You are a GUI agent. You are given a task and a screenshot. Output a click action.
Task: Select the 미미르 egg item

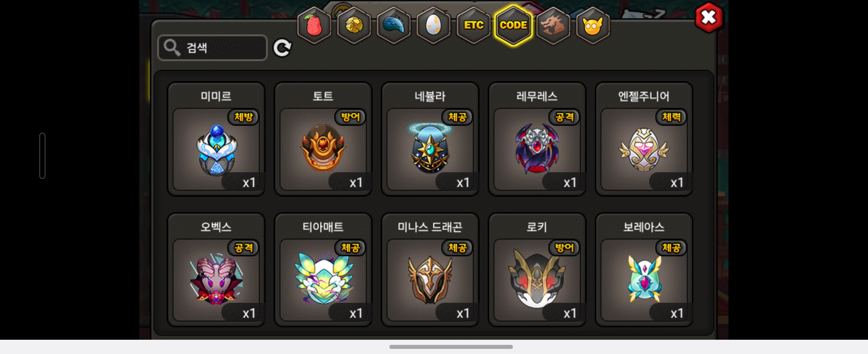tap(216, 139)
